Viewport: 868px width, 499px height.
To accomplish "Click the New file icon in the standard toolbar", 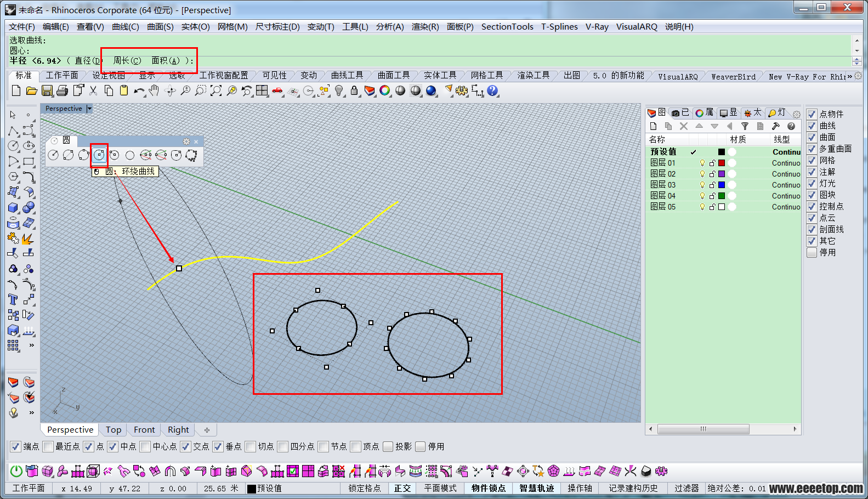I will (16, 90).
